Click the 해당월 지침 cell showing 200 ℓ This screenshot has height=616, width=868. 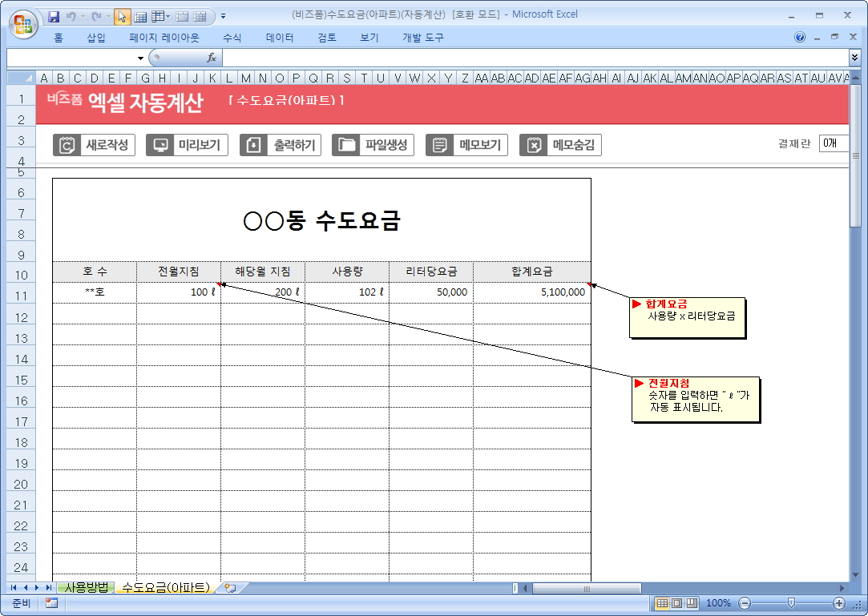[x=262, y=292]
